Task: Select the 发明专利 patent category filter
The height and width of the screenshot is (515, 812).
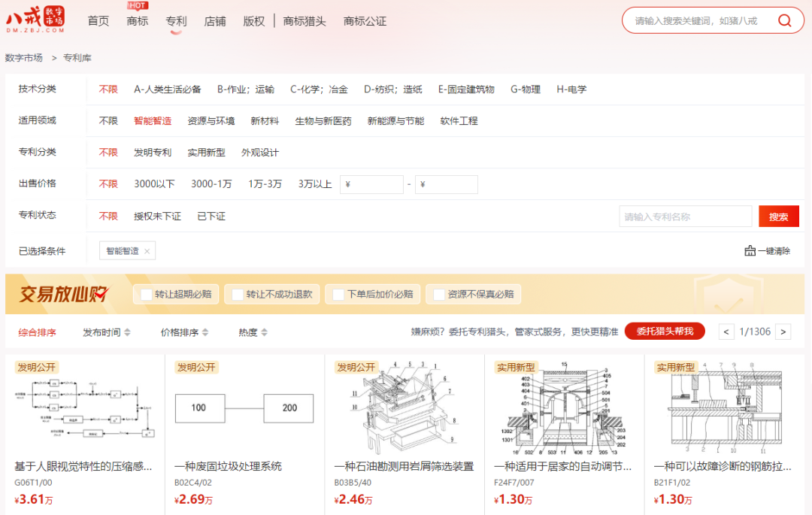Action: point(153,153)
